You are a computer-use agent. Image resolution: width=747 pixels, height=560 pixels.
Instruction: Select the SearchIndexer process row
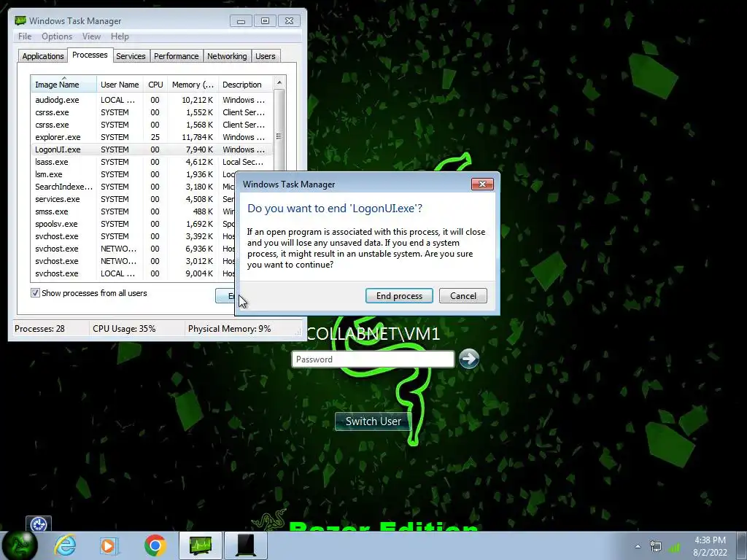(x=133, y=187)
